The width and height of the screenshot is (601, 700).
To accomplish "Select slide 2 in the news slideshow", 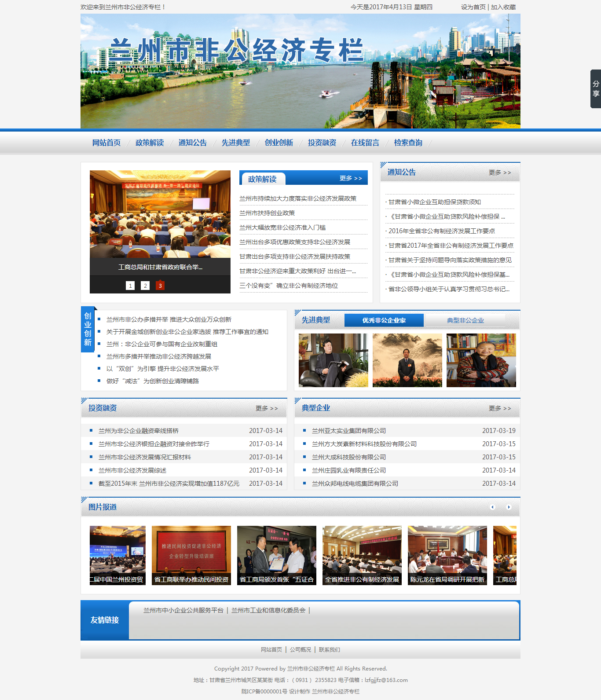I will tap(145, 286).
